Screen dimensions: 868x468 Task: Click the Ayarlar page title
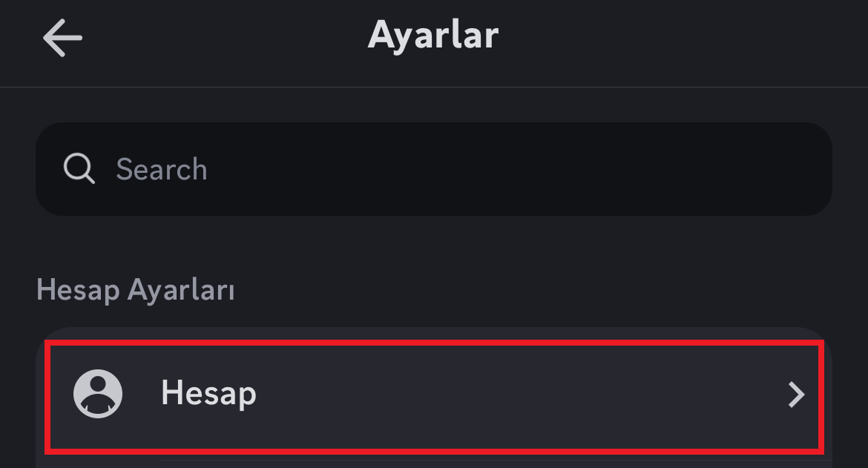click(x=433, y=35)
